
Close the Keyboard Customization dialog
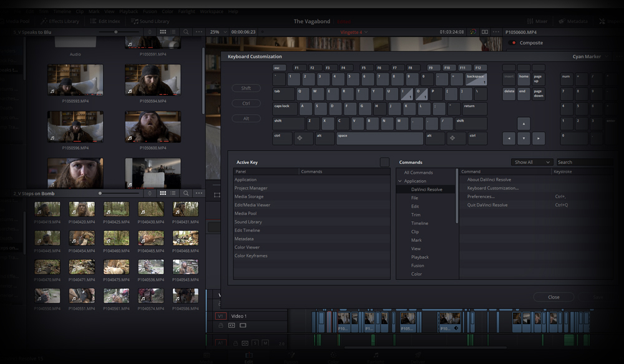coord(553,297)
